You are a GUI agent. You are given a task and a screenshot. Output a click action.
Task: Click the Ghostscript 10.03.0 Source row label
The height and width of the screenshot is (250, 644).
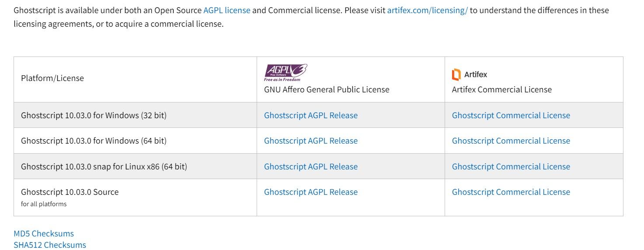click(x=70, y=192)
